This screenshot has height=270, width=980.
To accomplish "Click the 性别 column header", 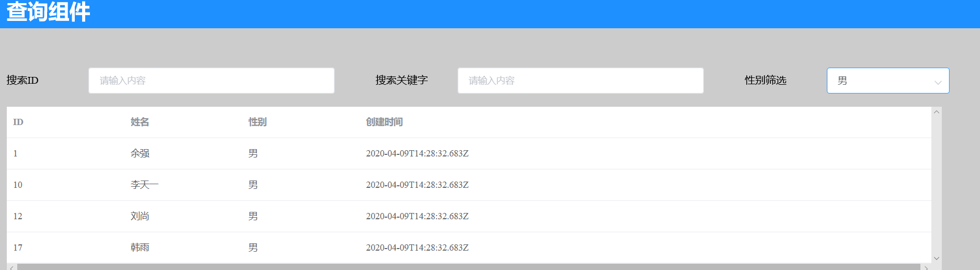I will point(257,122).
